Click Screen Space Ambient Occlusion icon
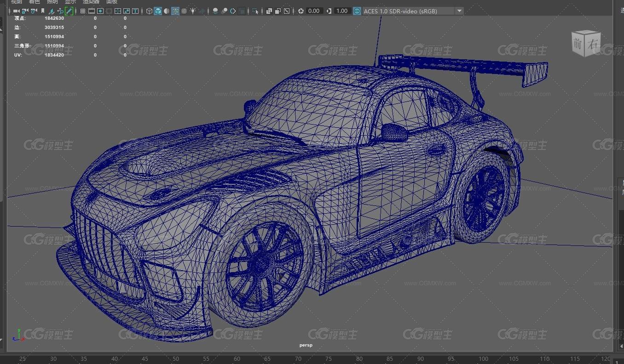The height and width of the screenshot is (364, 624). [214, 11]
